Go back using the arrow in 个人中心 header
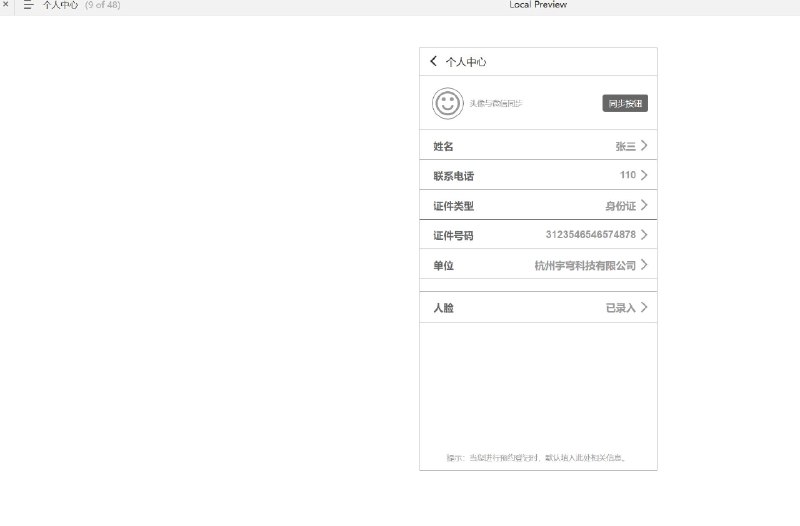This screenshot has height=526, width=800. click(x=433, y=61)
